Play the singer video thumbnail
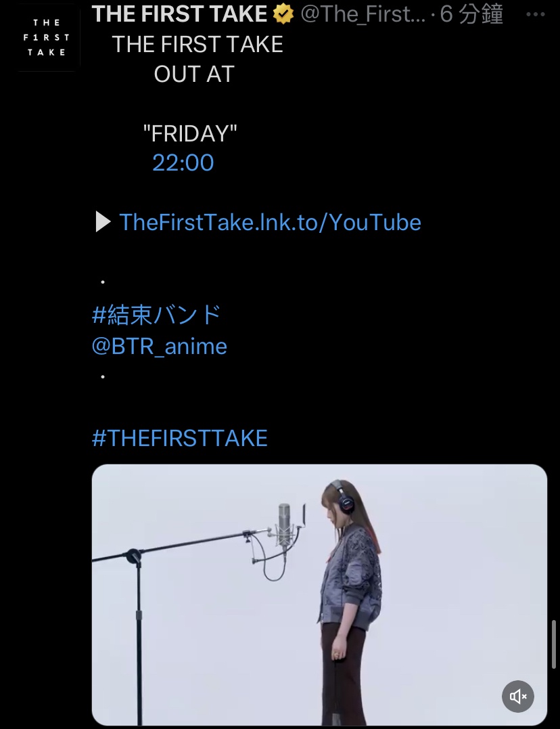The width and height of the screenshot is (560, 729). coord(319,594)
